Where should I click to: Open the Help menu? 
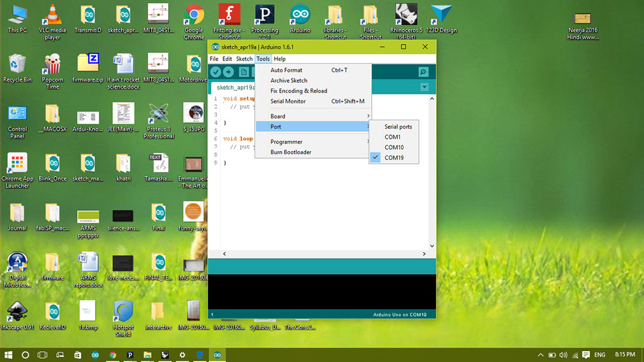pos(280,59)
